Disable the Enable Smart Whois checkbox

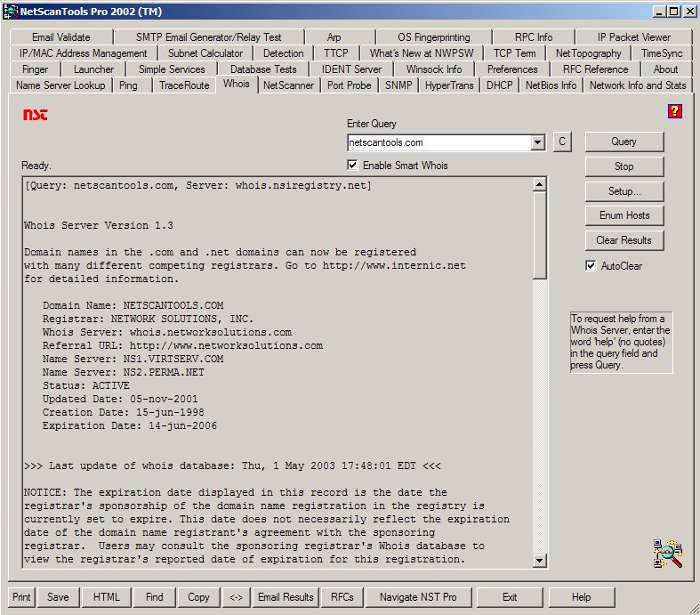pyautogui.click(x=353, y=166)
